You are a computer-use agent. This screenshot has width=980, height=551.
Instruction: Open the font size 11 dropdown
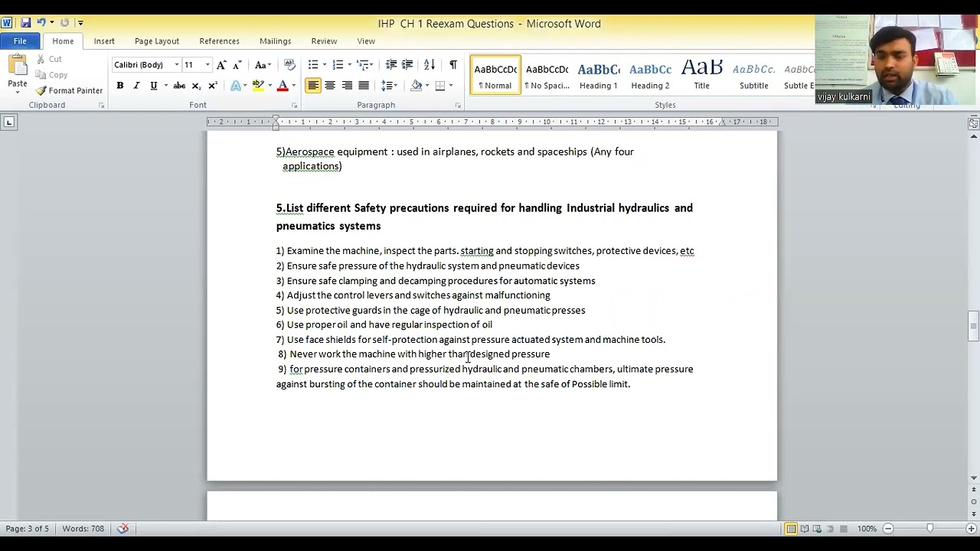click(x=207, y=65)
